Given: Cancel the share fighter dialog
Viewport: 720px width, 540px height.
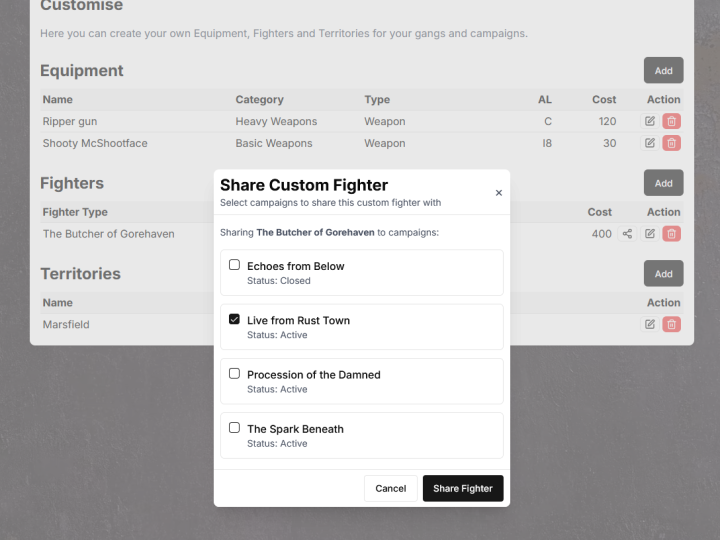Looking at the screenshot, I should [x=390, y=488].
